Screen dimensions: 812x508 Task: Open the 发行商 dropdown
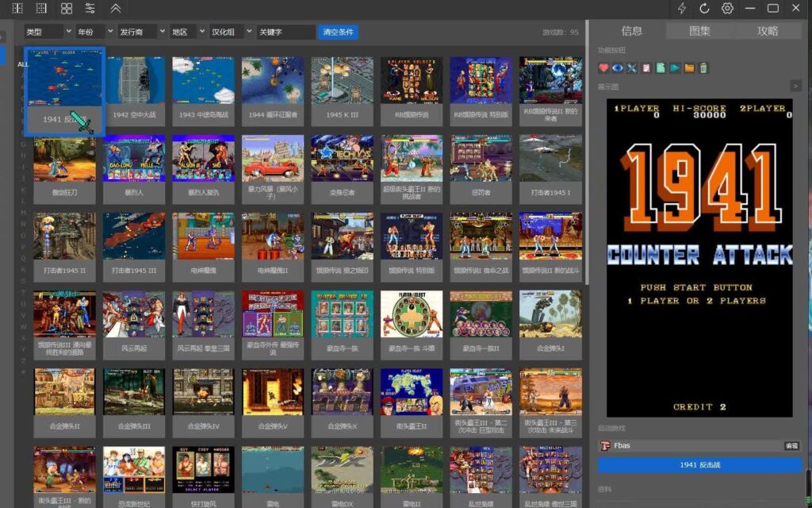[x=143, y=32]
